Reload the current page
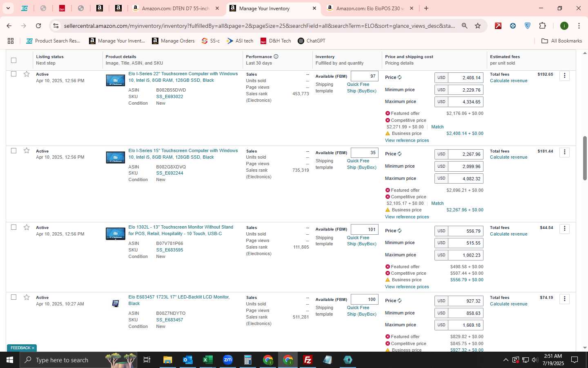 tap(38, 26)
